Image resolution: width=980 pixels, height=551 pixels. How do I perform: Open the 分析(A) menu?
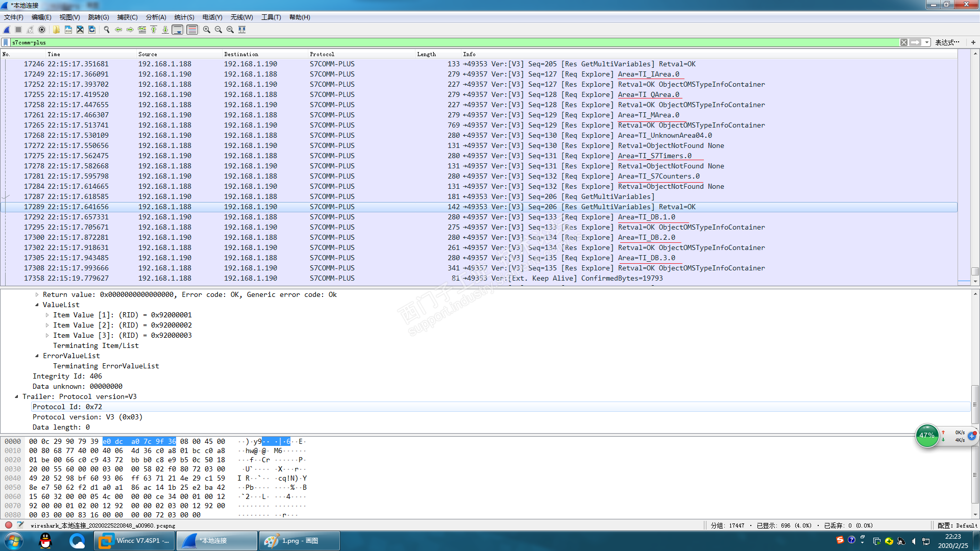[x=156, y=17]
